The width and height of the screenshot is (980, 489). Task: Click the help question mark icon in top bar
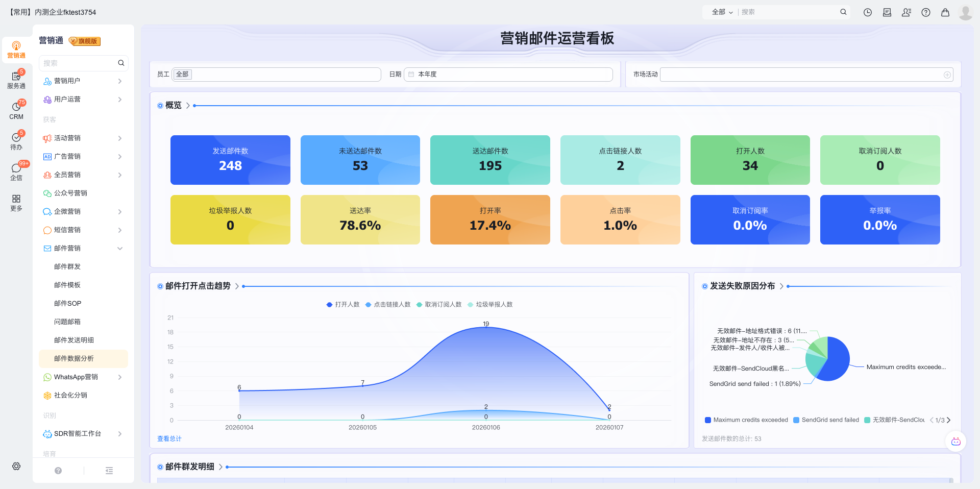pos(926,12)
